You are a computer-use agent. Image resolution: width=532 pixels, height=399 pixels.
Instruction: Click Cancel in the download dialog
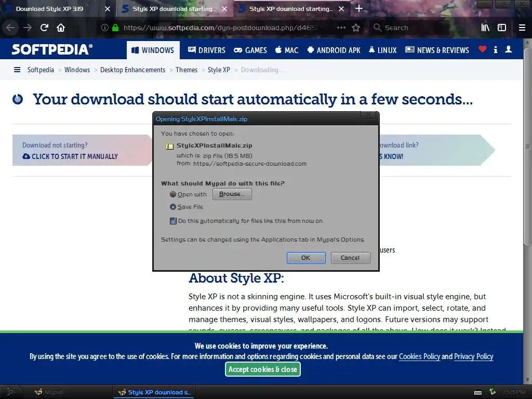(x=351, y=258)
